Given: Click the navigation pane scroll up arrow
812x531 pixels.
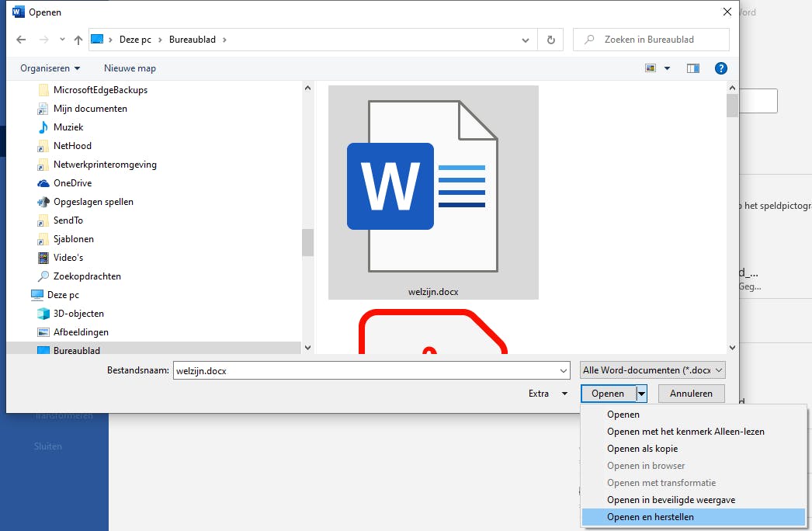Looking at the screenshot, I should [307, 88].
